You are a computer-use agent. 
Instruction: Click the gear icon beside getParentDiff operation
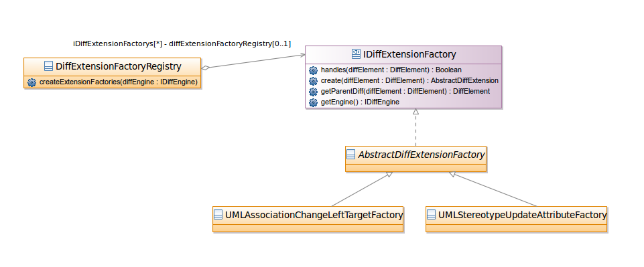point(313,92)
